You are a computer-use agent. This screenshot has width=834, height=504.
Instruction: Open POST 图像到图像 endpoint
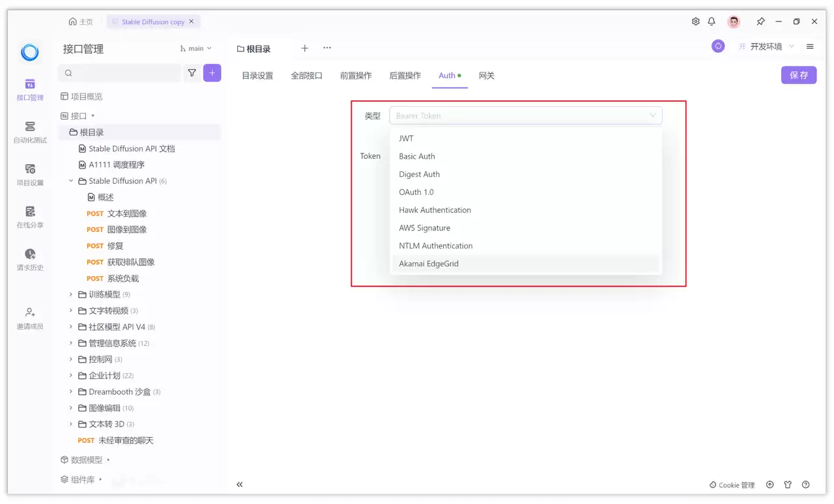point(117,230)
